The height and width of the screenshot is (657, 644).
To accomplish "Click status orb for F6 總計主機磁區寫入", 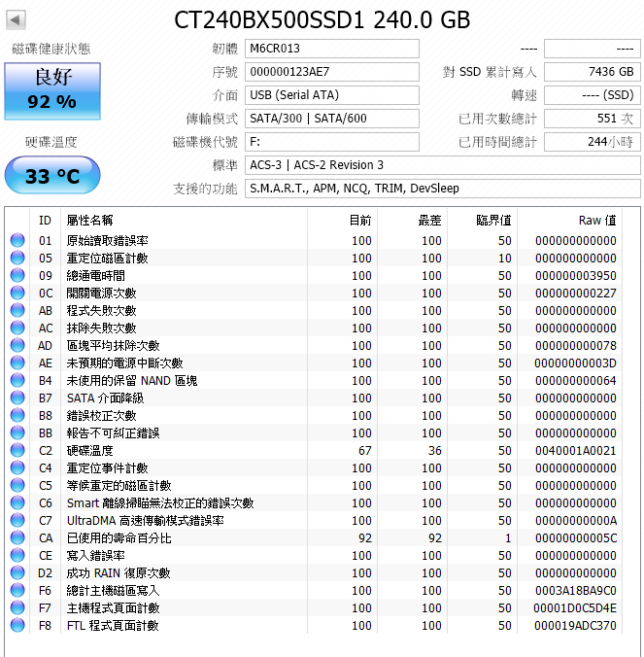I will point(17,590).
